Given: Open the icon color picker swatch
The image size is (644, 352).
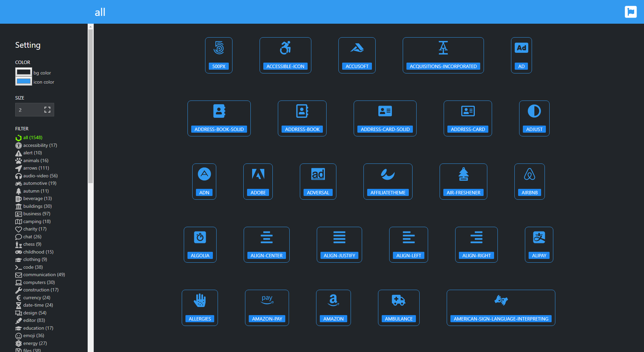Looking at the screenshot, I should point(24,81).
